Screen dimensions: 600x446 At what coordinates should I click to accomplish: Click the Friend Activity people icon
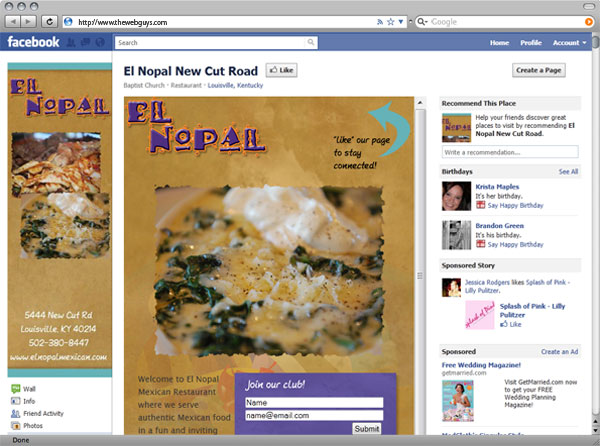coord(16,413)
